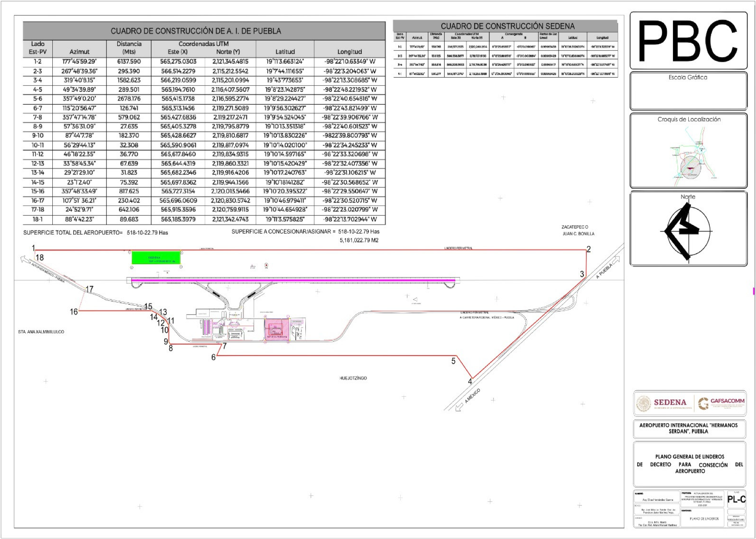Click the A MEXICO road direction arrow
The height and width of the screenshot is (539, 756).
pyautogui.click(x=459, y=407)
